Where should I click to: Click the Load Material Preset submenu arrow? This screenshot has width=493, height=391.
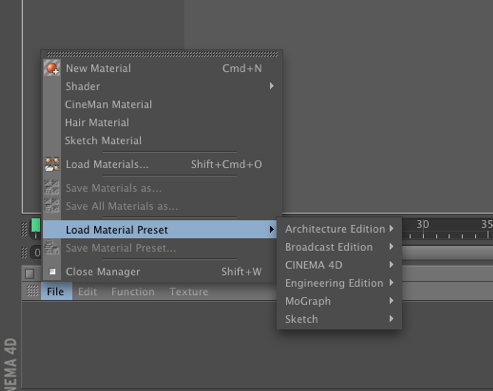click(x=272, y=229)
